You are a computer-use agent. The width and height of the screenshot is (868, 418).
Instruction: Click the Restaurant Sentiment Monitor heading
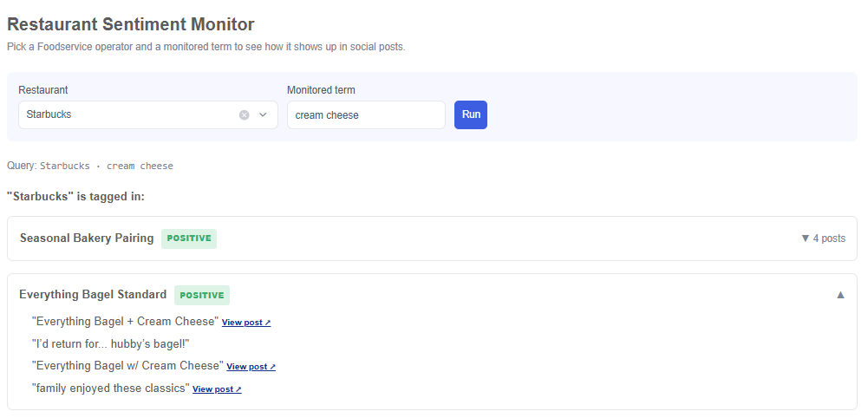point(131,24)
